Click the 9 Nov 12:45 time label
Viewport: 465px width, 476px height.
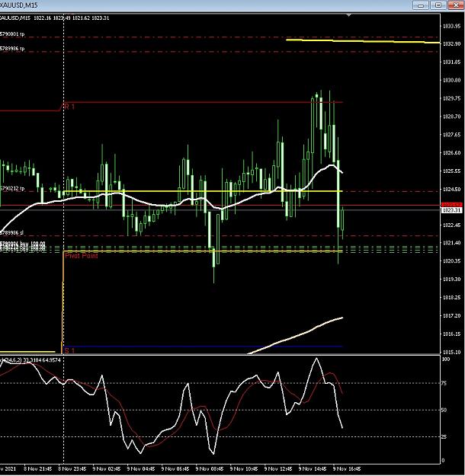(278, 468)
